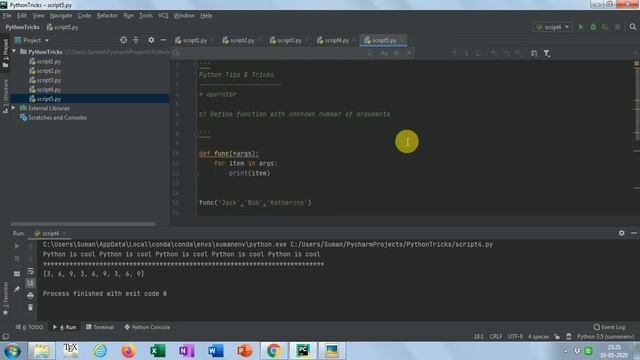Go to the next search occurrence arrow

(x=467, y=53)
